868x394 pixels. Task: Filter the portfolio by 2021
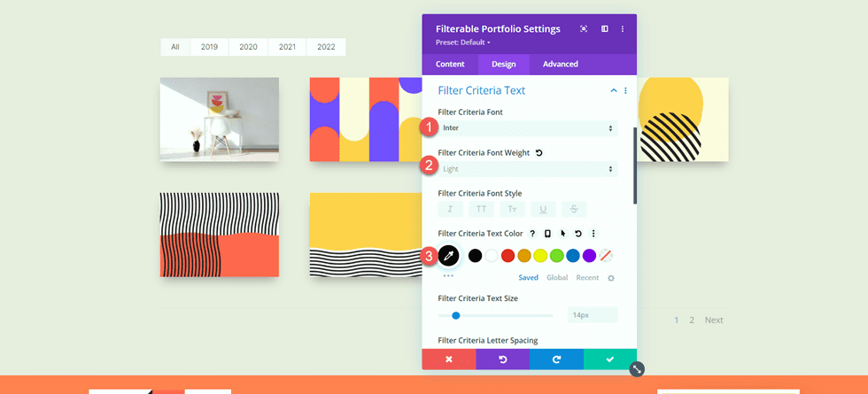[287, 47]
